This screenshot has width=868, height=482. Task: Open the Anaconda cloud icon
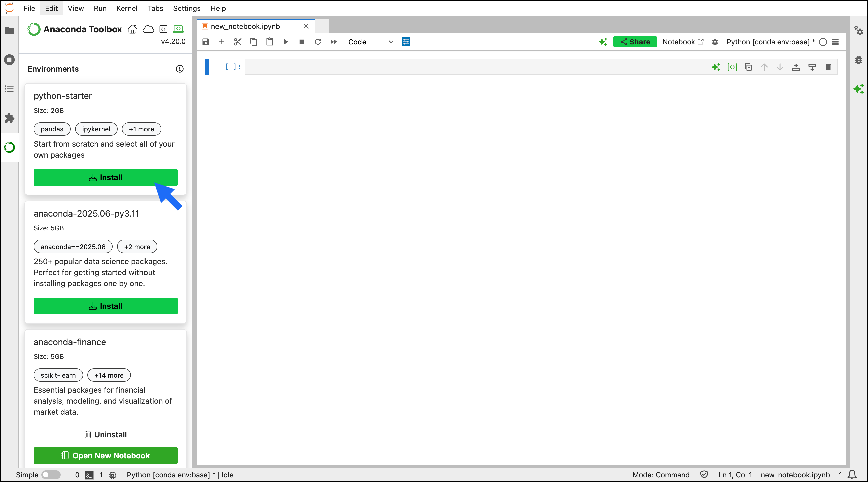(148, 29)
